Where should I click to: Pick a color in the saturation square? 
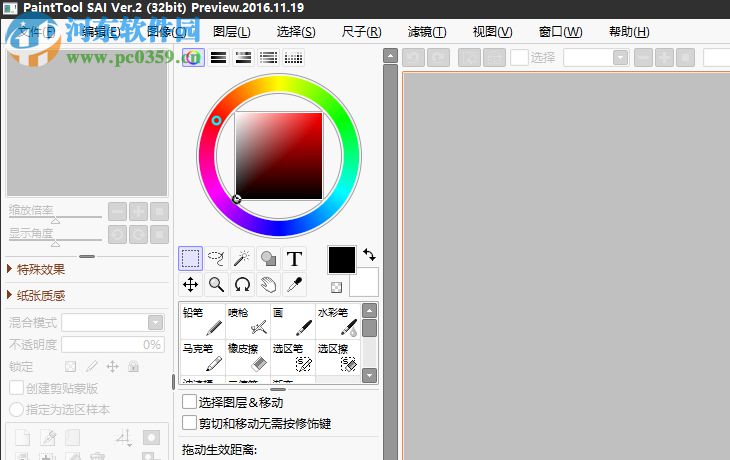click(x=279, y=156)
